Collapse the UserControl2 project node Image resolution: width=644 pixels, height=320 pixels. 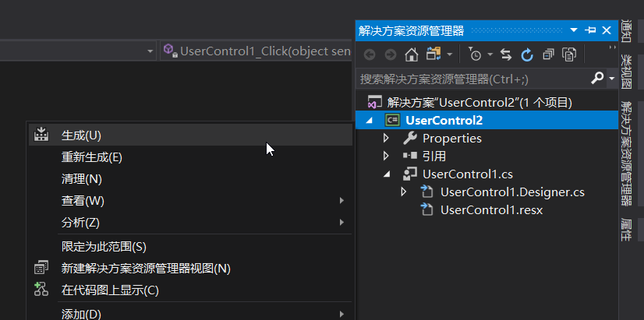click(x=369, y=120)
